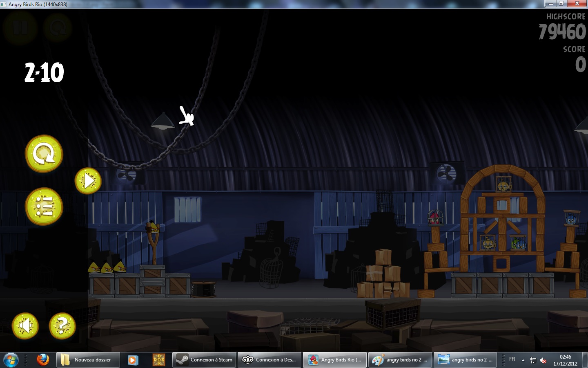Toggle the muted system volume icon
The height and width of the screenshot is (368, 588).
pyautogui.click(x=543, y=360)
